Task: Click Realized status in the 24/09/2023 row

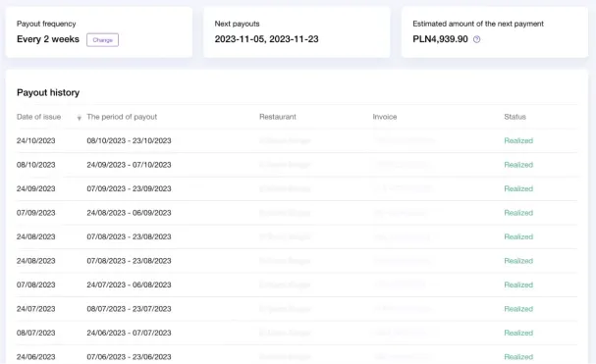Action: coord(518,188)
